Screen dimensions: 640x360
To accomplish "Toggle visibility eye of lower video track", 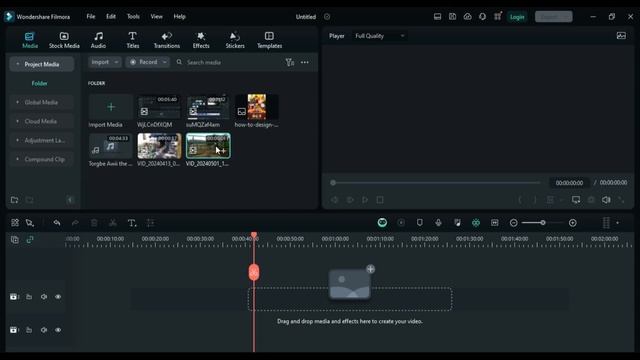I will pyautogui.click(x=58, y=330).
